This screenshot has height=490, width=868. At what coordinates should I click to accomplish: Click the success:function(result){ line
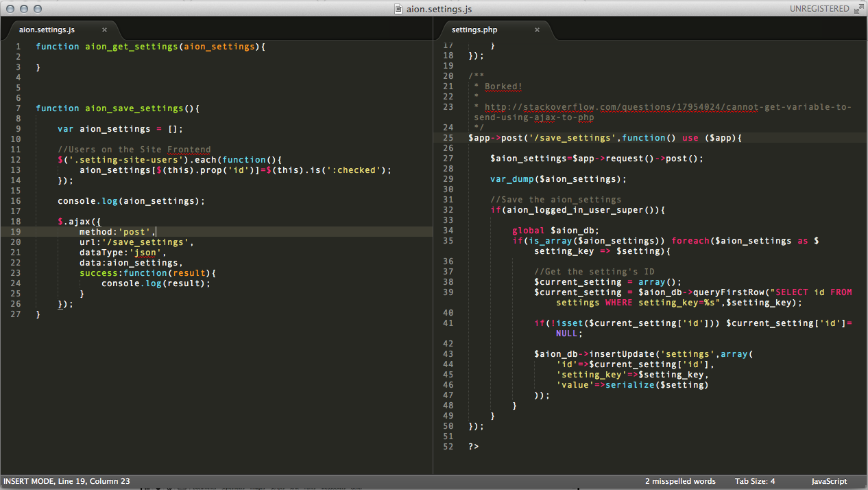tap(147, 273)
